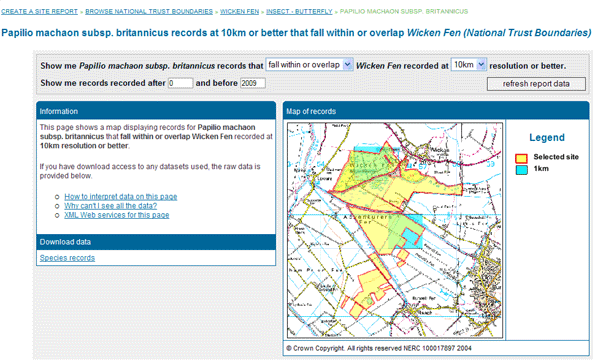Click the Wicken Fen records map image
Image resolution: width=595 pixels, height=364 pixels.
[x=395, y=230]
